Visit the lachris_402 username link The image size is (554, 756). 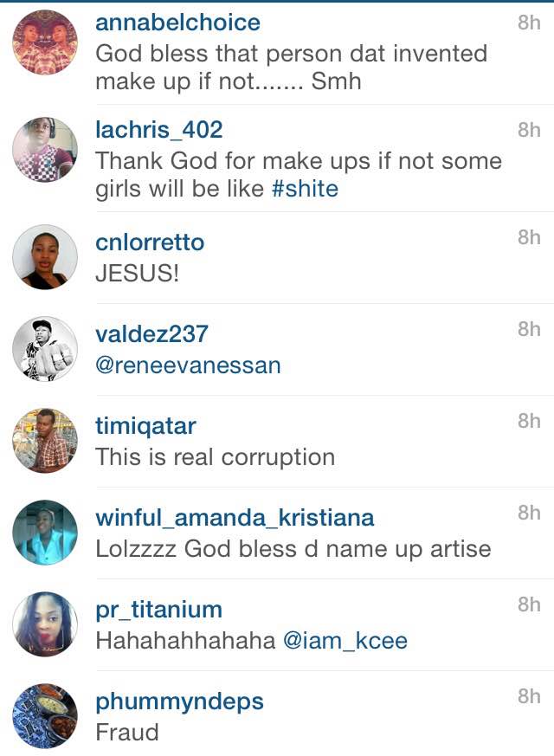(159, 130)
